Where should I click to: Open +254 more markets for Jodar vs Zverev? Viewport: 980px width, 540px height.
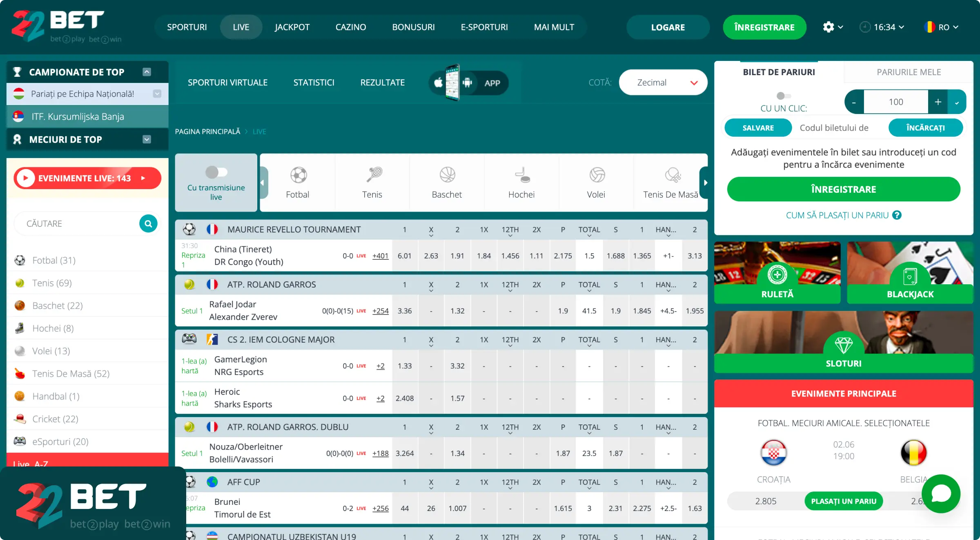tap(381, 311)
